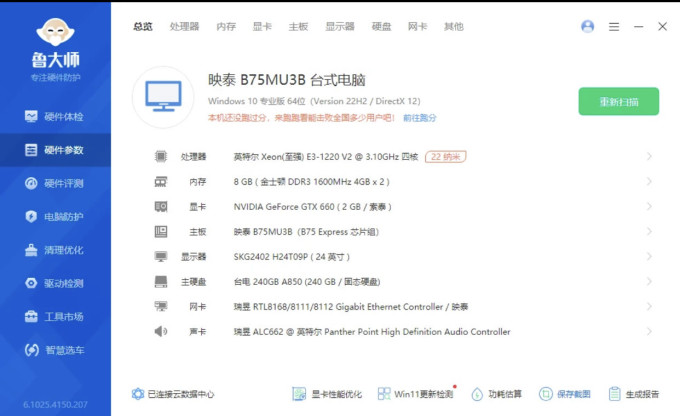Click the Windows 10 version info line
This screenshot has height=416, width=680.
pos(314,101)
